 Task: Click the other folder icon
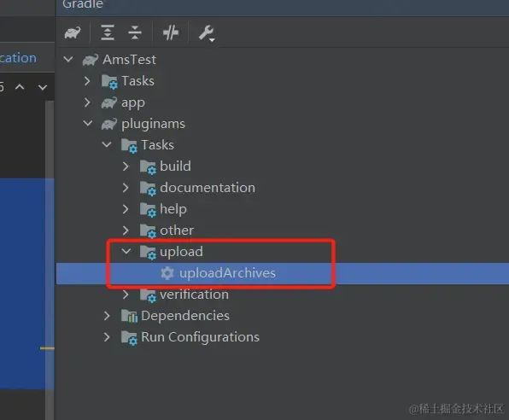click(148, 231)
